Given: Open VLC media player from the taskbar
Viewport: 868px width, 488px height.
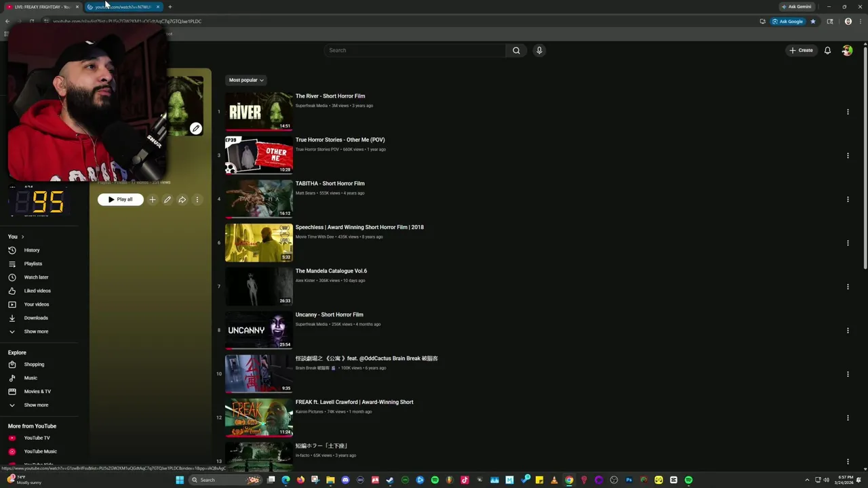Looking at the screenshot, I should point(554,480).
